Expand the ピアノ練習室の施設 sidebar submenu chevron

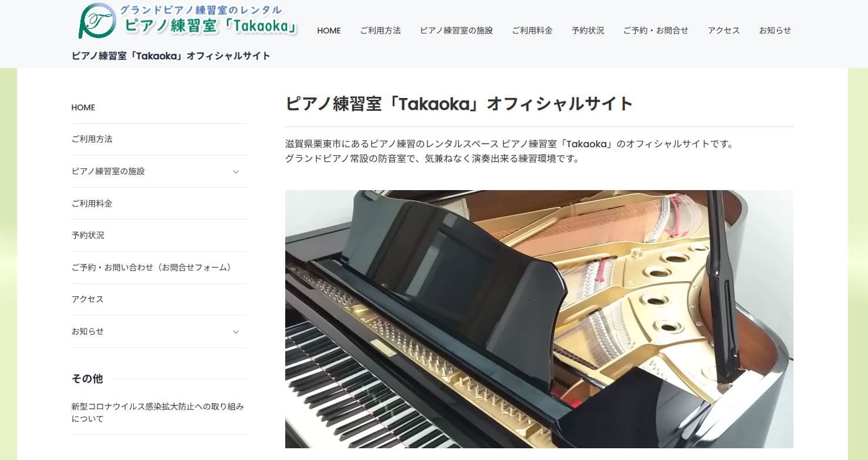236,172
